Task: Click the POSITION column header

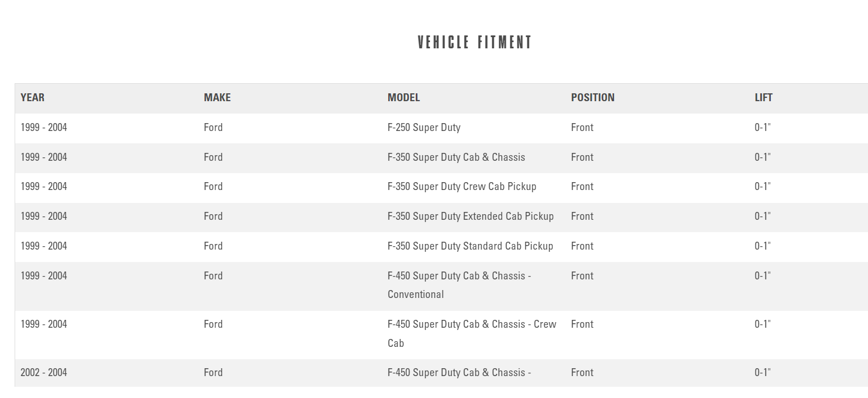Action: [592, 97]
